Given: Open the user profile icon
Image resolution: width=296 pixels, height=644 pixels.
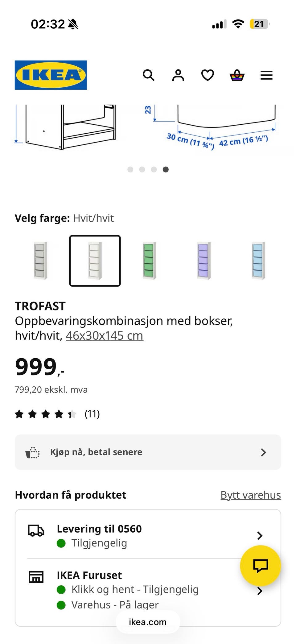Looking at the screenshot, I should click(178, 75).
